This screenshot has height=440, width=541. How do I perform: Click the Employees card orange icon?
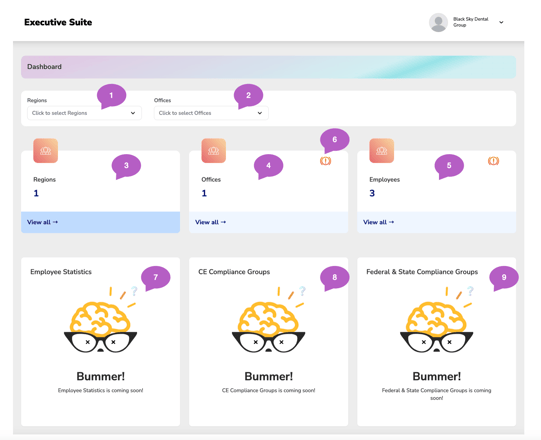(x=382, y=151)
